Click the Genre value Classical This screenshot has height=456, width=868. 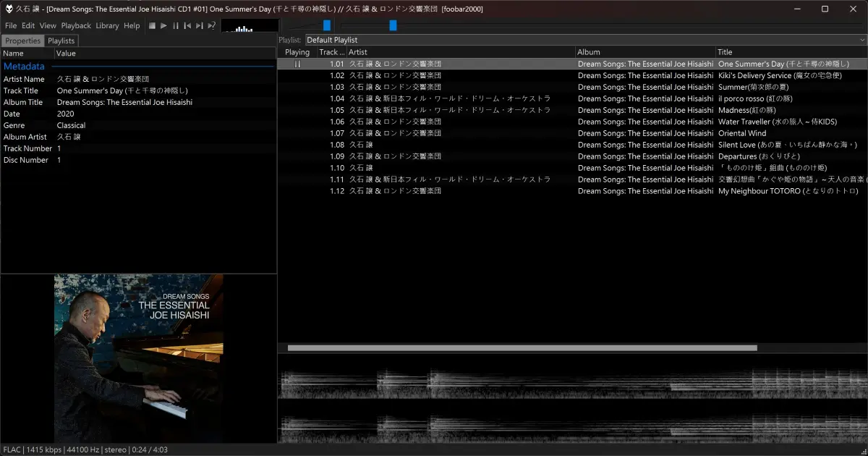point(71,125)
